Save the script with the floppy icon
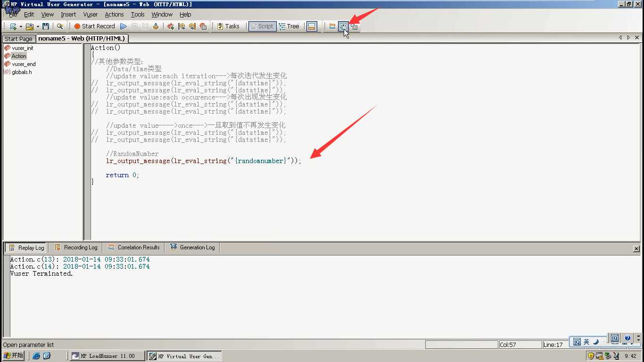Image resolution: width=644 pixels, height=362 pixels. pos(46,26)
